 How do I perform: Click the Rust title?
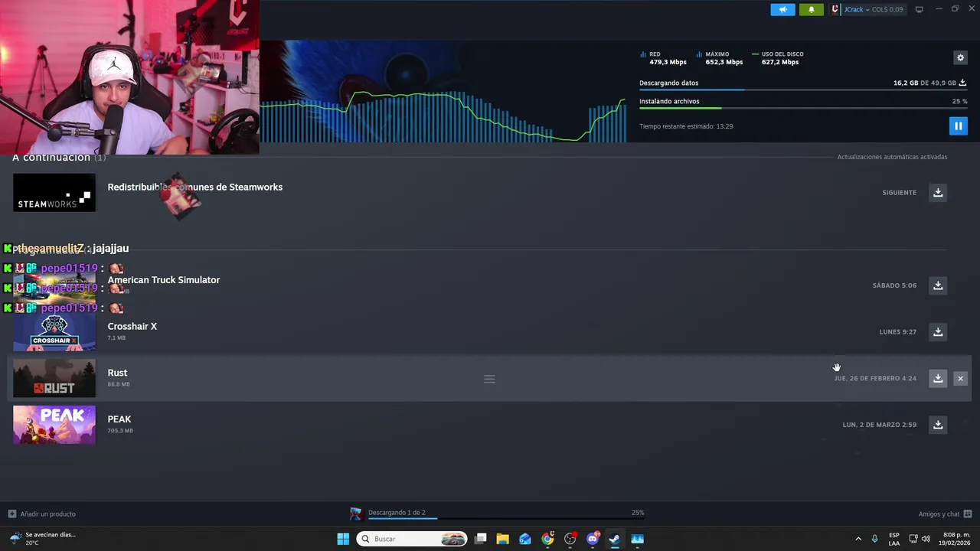click(117, 373)
